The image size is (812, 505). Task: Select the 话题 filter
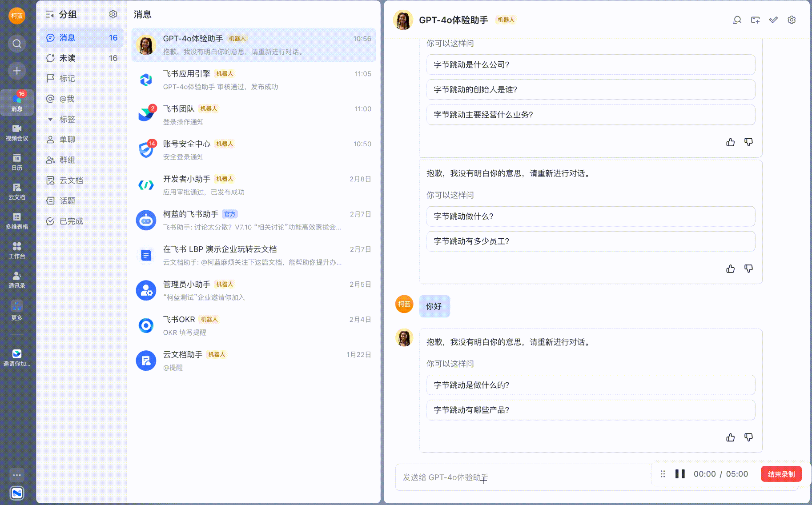[82, 201]
